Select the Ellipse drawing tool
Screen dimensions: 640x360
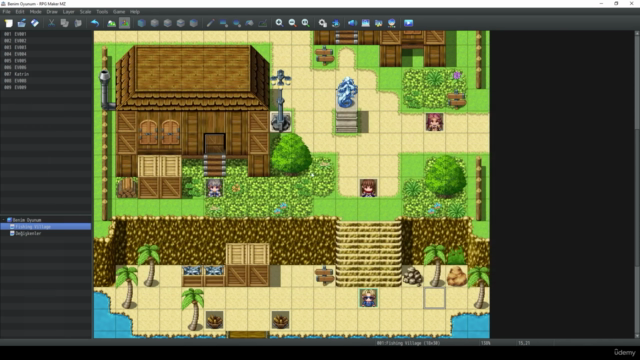(236, 23)
